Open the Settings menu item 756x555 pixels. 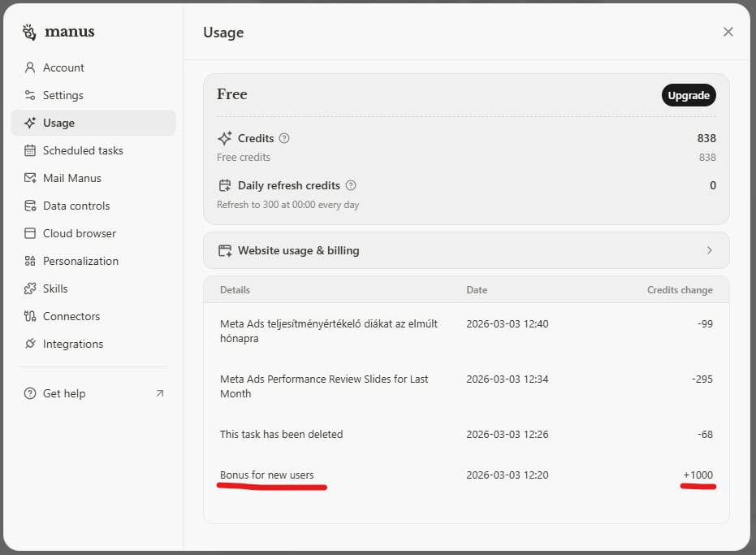tap(63, 95)
